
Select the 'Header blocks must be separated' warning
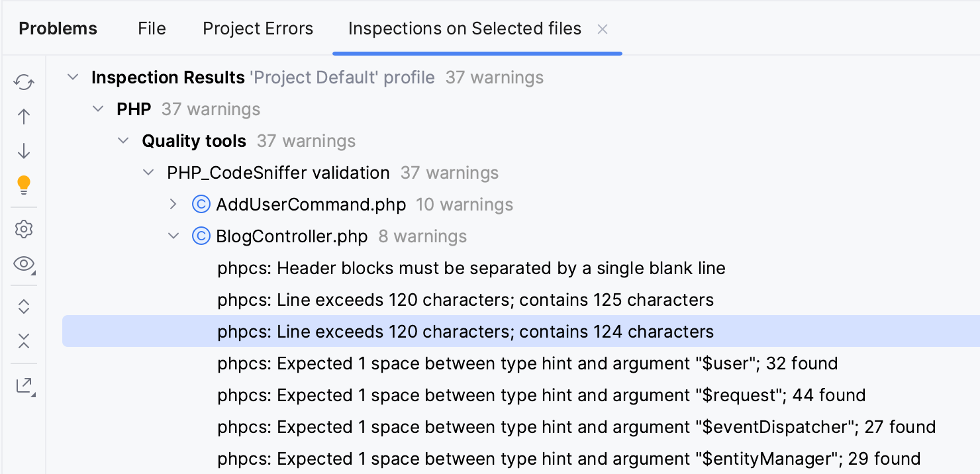[471, 268]
